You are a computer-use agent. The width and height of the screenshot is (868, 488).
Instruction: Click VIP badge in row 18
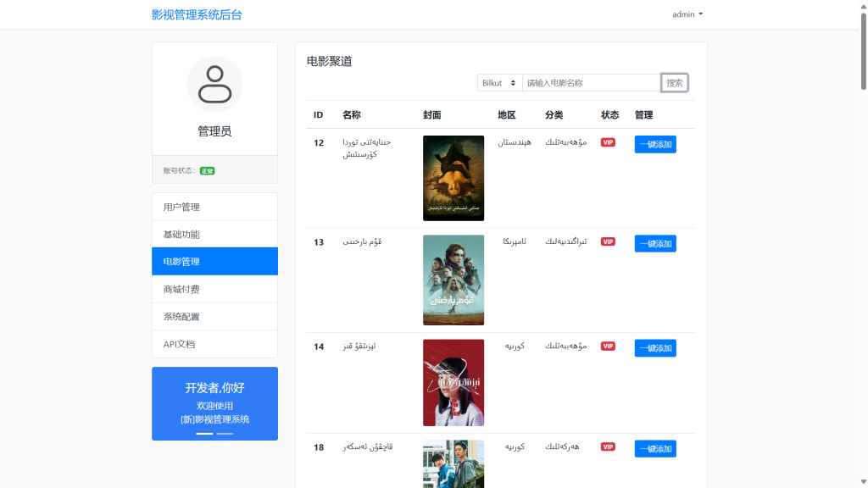(608, 447)
